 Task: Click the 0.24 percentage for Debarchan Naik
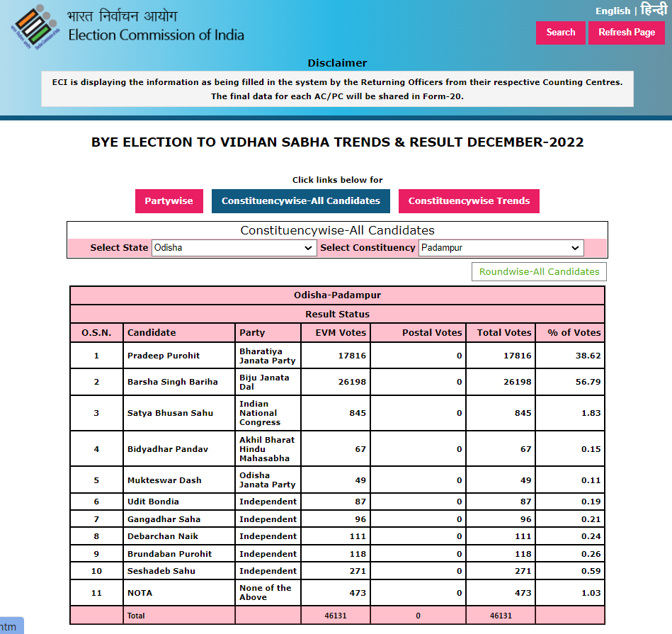[591, 536]
